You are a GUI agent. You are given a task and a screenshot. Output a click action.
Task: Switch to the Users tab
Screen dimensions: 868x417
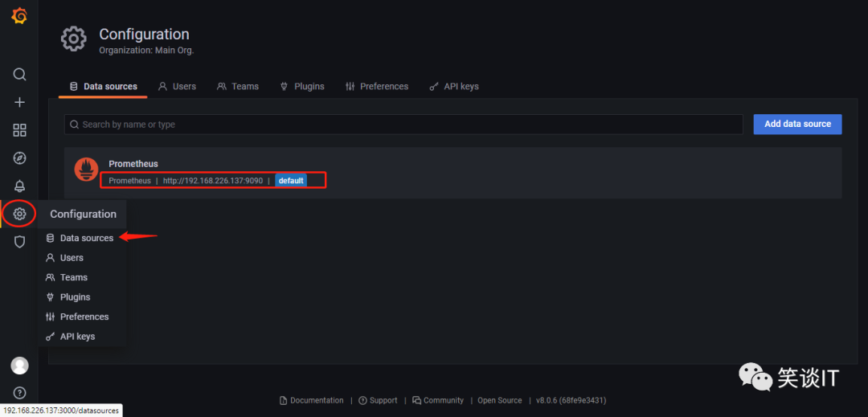177,87
